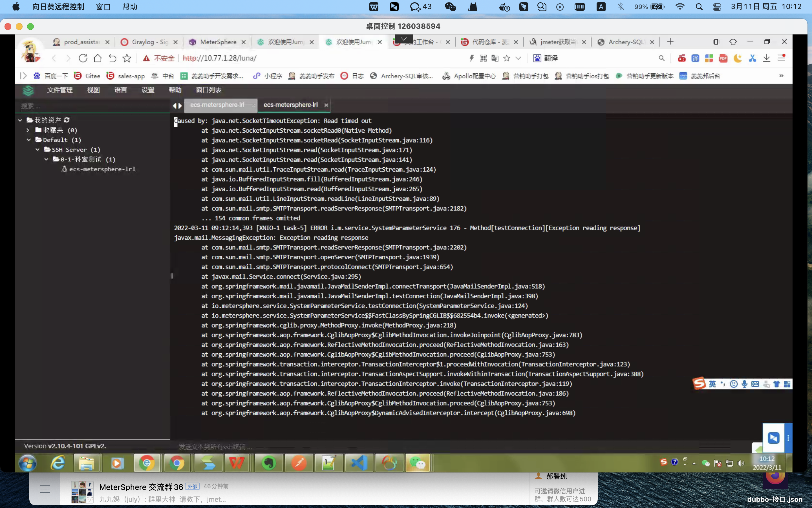Image resolution: width=812 pixels, height=508 pixels.
Task: Open the 窗口列表 menu
Action: pos(208,90)
